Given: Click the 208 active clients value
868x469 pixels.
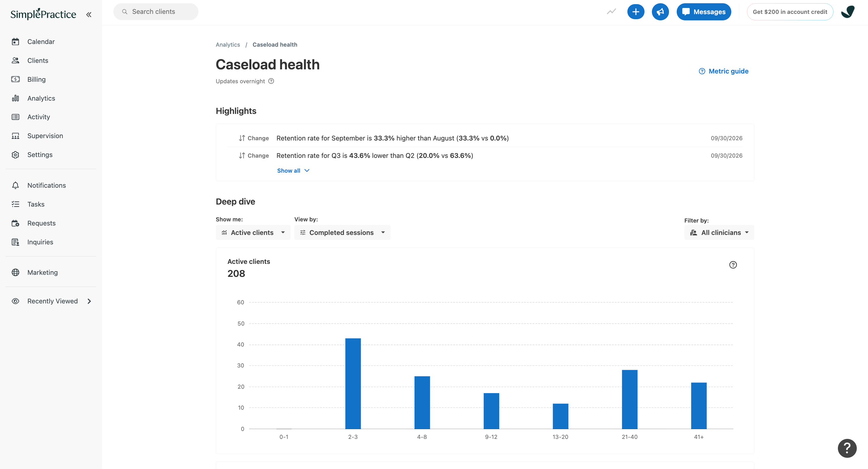Looking at the screenshot, I should point(236,274).
